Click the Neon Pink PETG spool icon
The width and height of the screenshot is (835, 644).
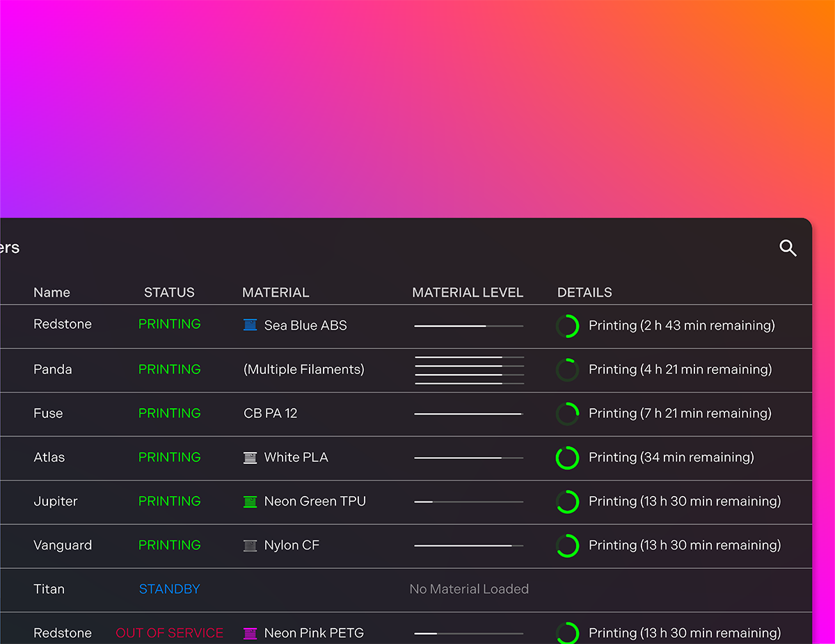pyautogui.click(x=250, y=634)
